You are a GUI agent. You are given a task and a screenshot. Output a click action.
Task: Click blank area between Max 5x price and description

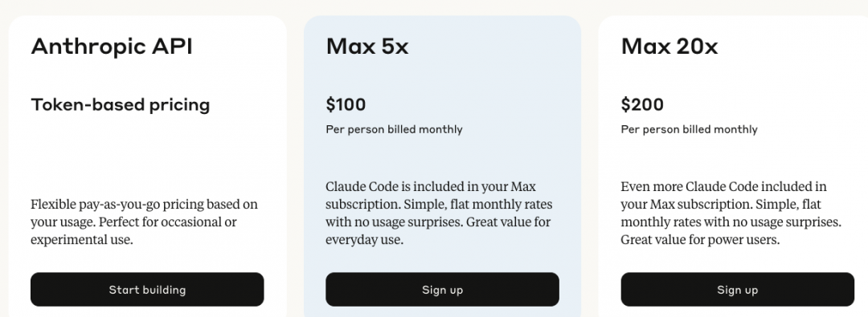pos(442,158)
